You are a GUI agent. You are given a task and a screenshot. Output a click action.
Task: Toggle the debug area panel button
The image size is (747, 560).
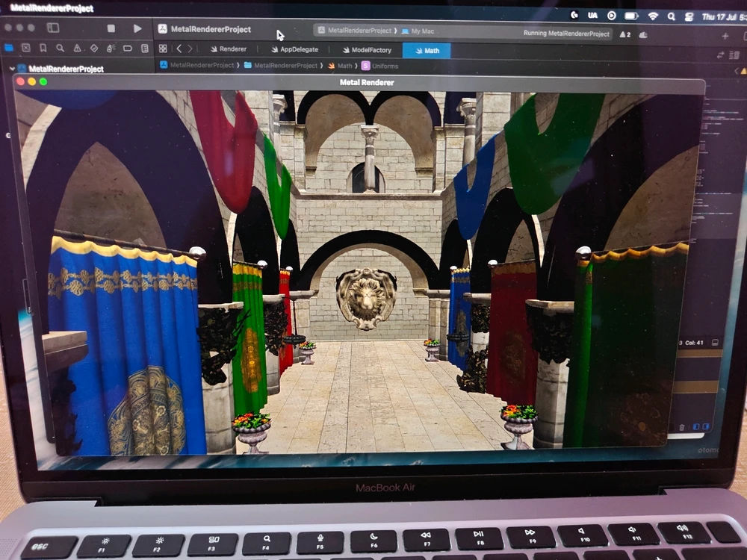coord(696,426)
